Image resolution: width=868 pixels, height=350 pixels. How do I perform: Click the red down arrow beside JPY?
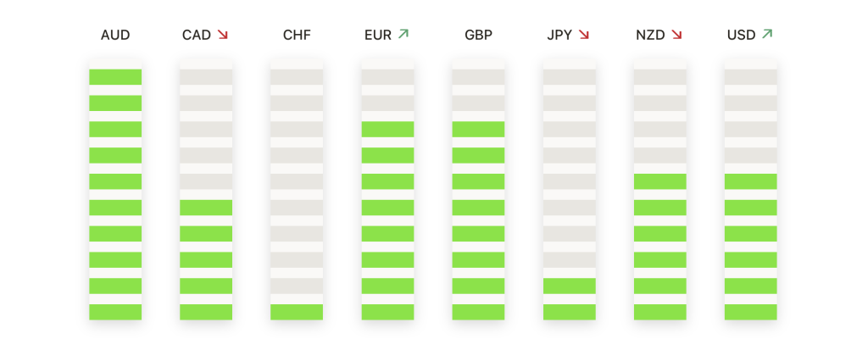click(x=583, y=35)
